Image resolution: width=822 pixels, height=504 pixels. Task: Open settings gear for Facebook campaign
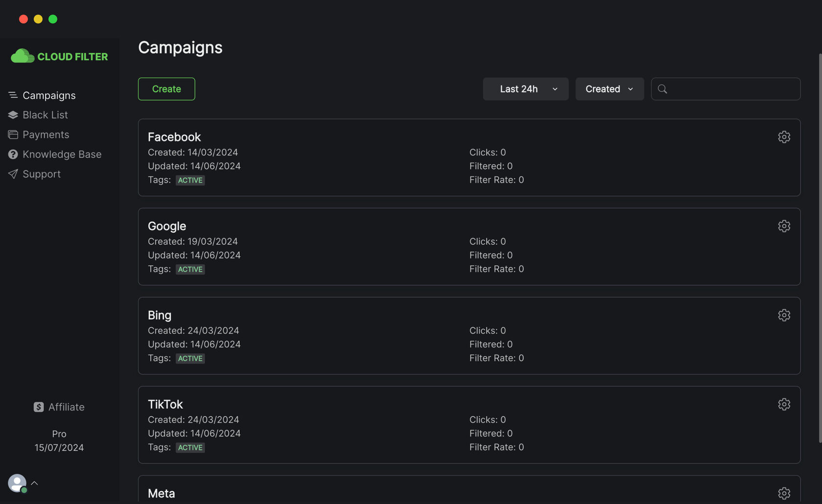click(784, 137)
